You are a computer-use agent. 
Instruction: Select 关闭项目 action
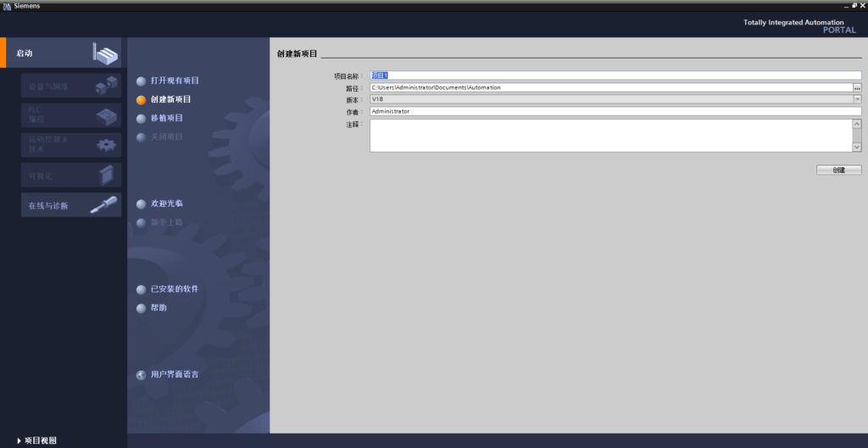click(160, 137)
